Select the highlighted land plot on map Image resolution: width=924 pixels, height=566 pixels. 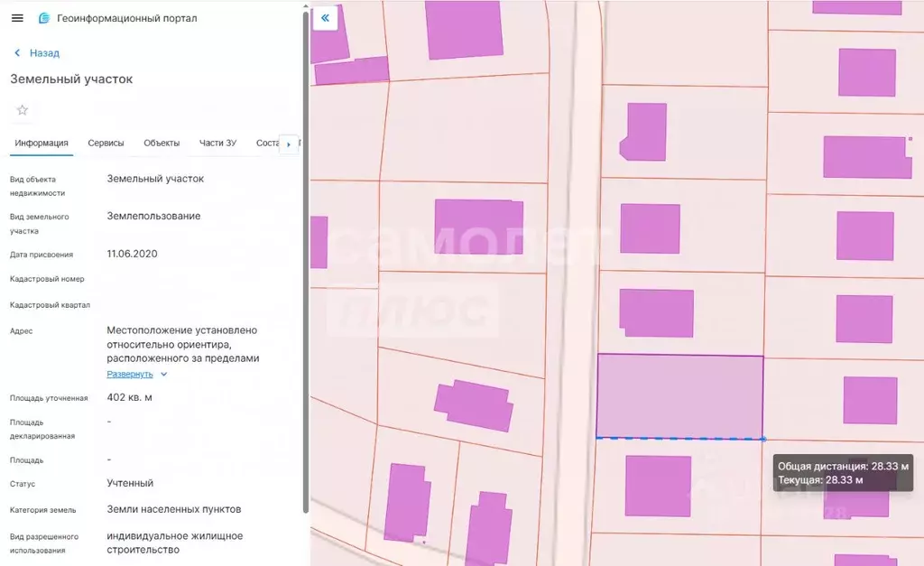pos(680,396)
